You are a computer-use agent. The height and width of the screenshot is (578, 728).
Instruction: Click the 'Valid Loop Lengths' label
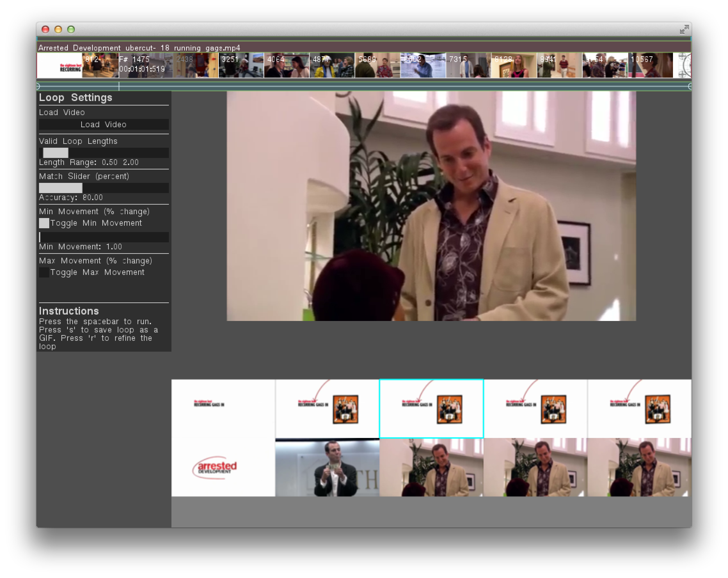(x=78, y=141)
